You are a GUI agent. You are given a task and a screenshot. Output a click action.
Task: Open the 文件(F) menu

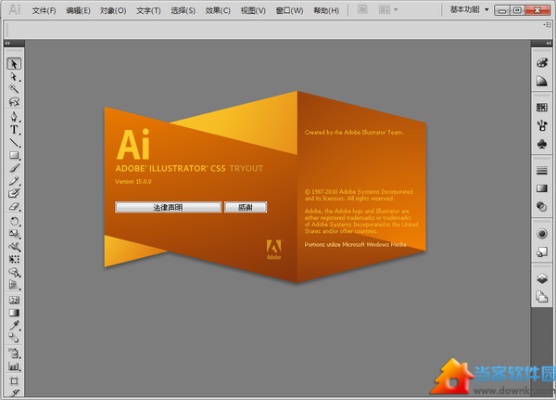pos(44,11)
